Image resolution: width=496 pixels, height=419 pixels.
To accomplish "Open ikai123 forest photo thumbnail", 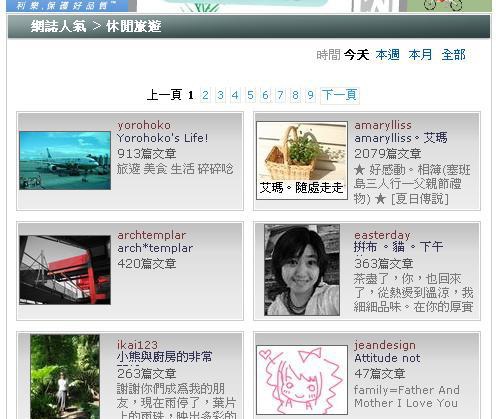I will pyautogui.click(x=65, y=377).
